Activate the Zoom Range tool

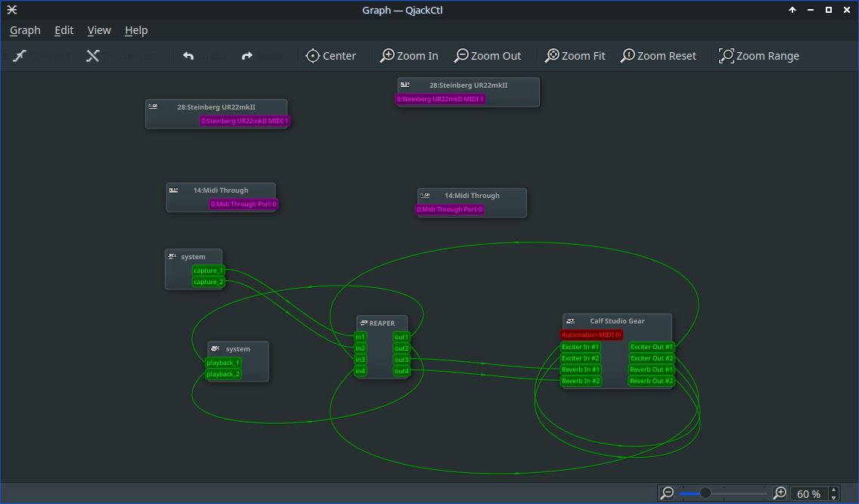tap(758, 56)
